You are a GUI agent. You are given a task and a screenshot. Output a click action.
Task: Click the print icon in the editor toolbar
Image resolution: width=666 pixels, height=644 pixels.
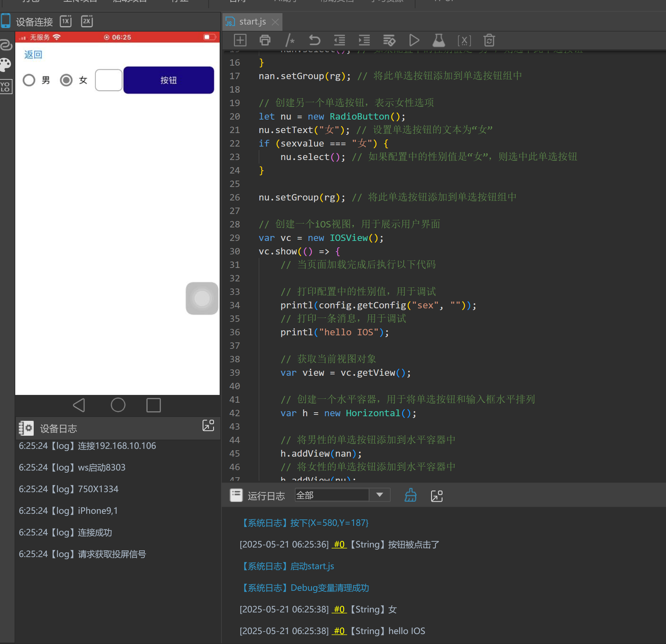(x=265, y=40)
